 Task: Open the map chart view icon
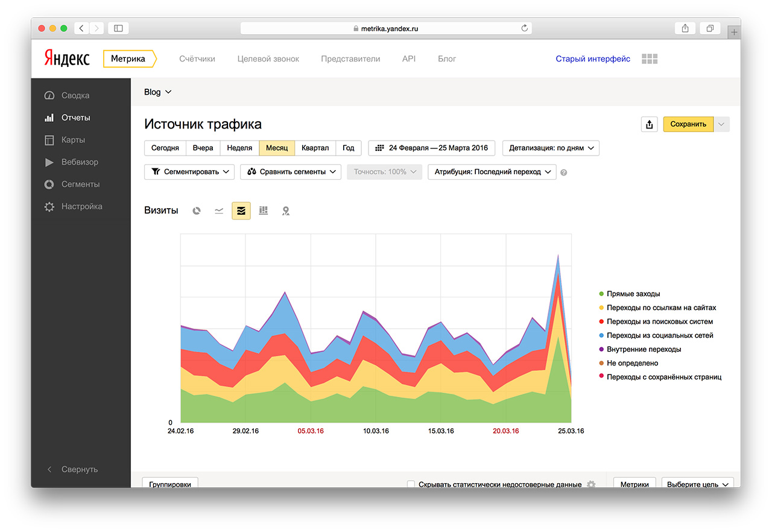286,211
